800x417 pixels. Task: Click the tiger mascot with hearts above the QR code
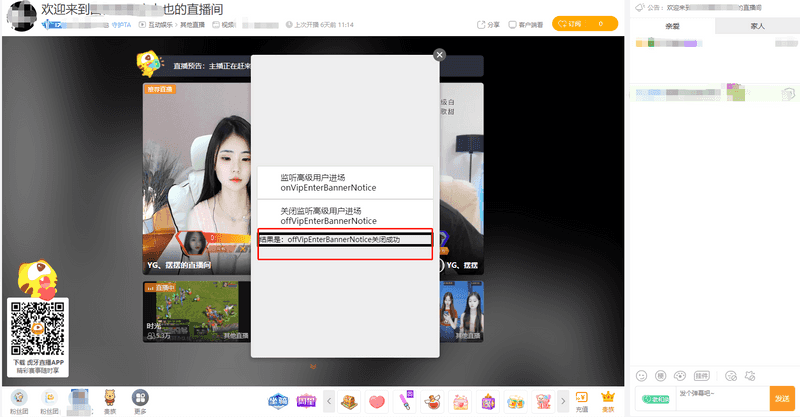coord(38,280)
